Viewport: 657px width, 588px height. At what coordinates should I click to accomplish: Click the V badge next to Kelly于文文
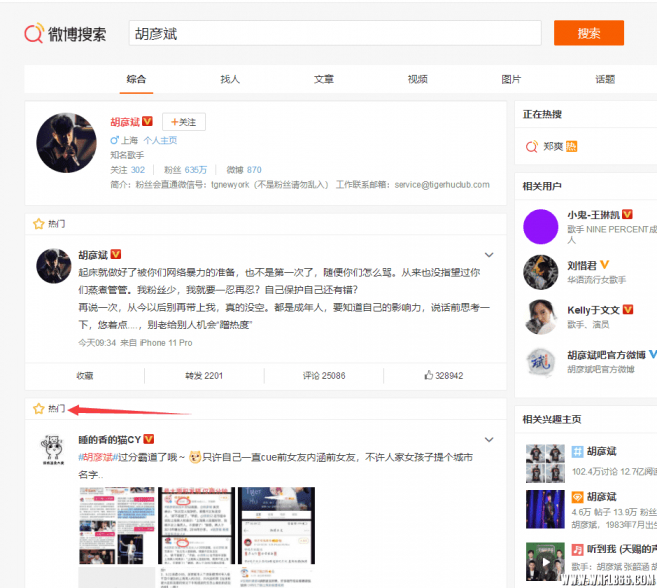point(627,309)
